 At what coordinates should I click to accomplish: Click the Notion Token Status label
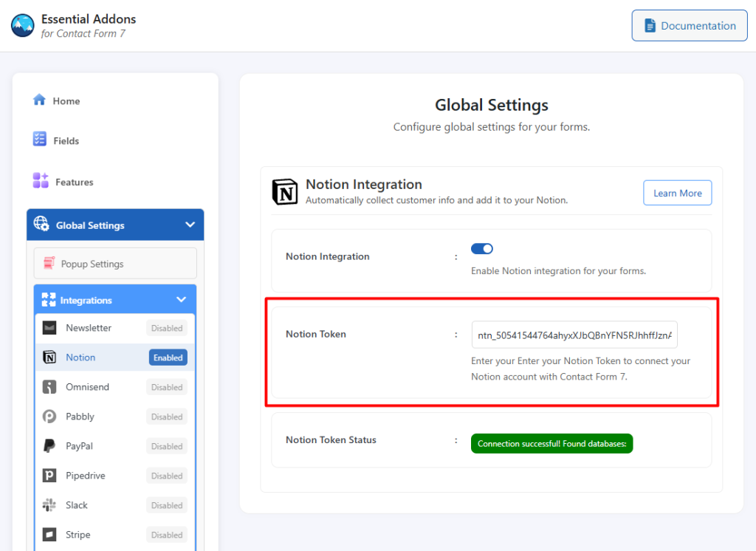click(x=331, y=439)
